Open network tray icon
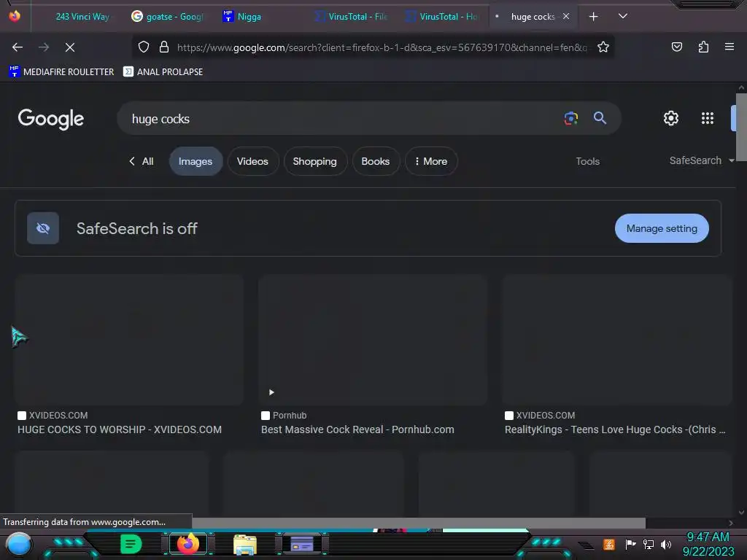 649,544
